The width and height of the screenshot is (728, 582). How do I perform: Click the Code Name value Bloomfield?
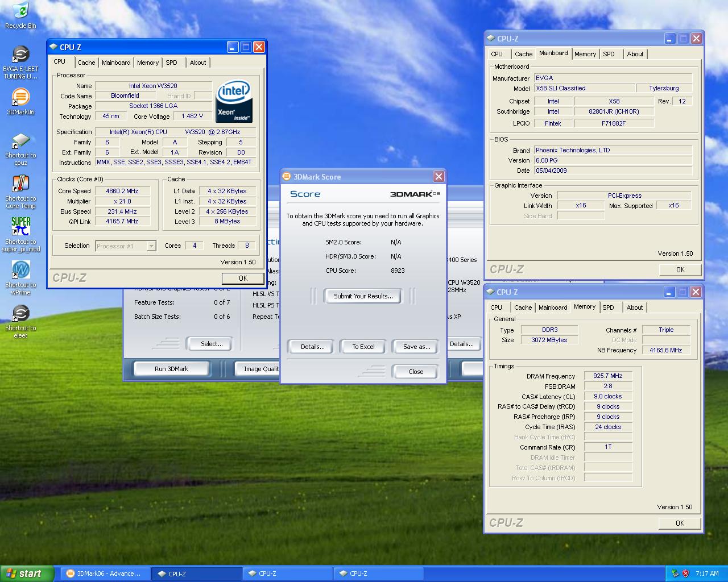pos(125,96)
